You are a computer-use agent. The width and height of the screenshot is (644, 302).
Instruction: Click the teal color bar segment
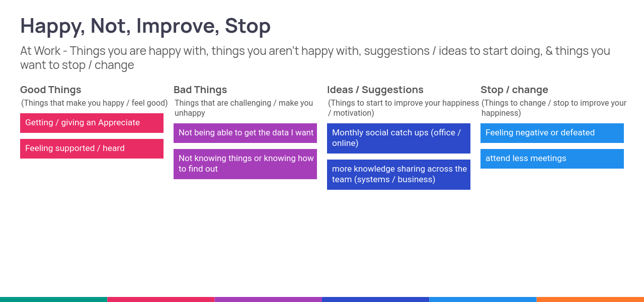click(53, 299)
